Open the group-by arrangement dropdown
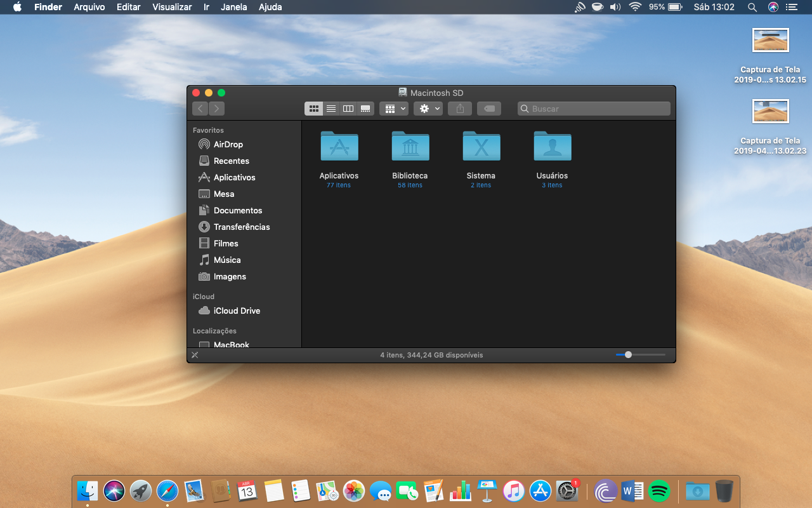812x508 pixels. (393, 109)
